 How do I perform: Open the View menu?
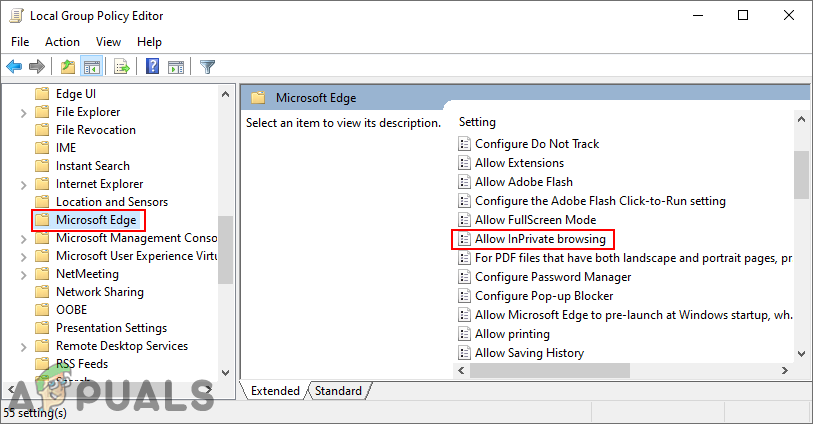[x=108, y=42]
